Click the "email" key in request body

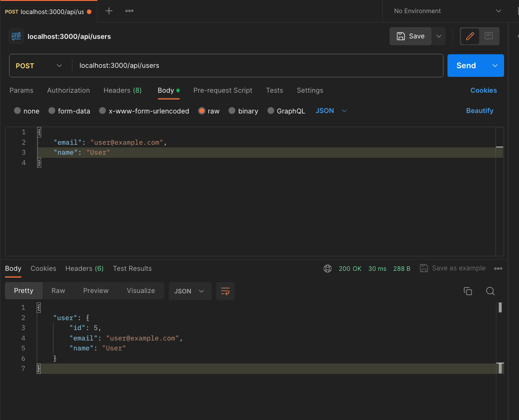pos(67,142)
